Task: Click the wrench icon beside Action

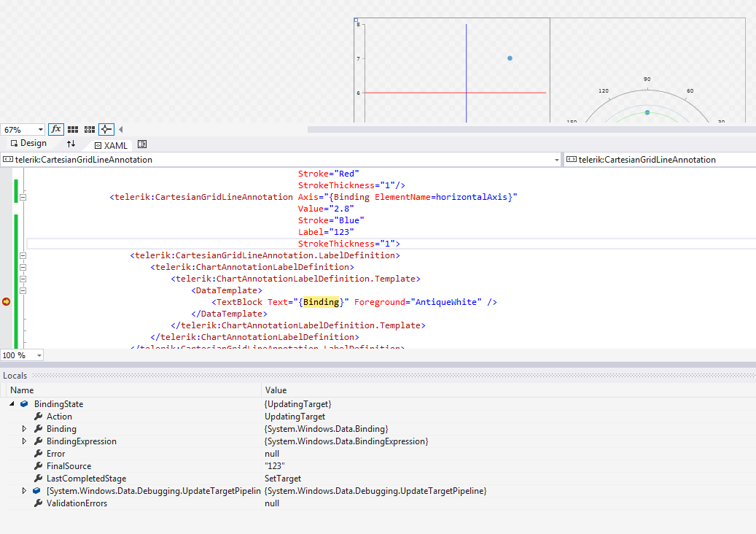Action: click(x=38, y=417)
